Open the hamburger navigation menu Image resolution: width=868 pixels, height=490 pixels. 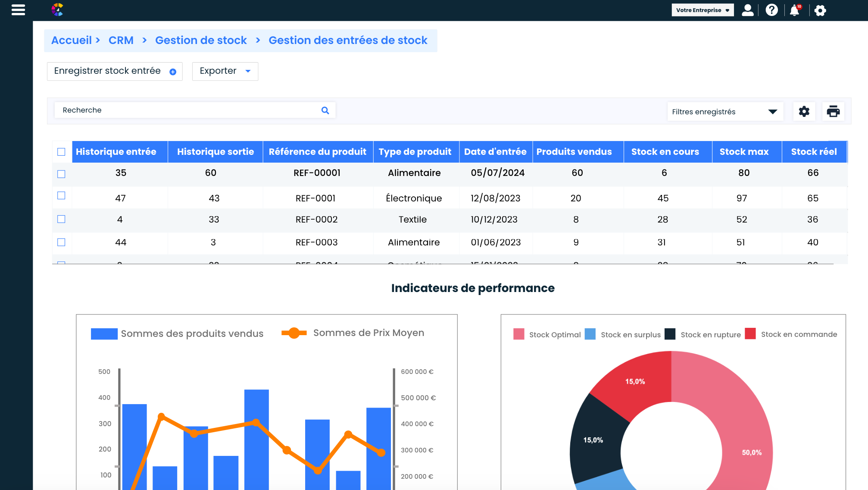pyautogui.click(x=18, y=10)
